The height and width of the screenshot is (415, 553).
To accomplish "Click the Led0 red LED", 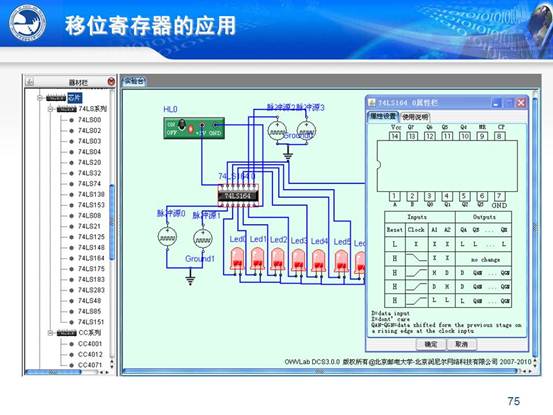I will (237, 258).
